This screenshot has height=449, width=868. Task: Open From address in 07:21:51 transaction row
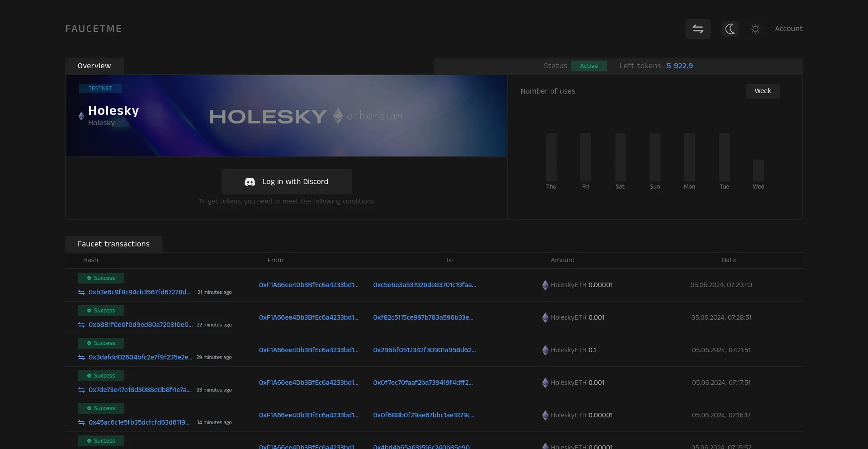(x=309, y=350)
